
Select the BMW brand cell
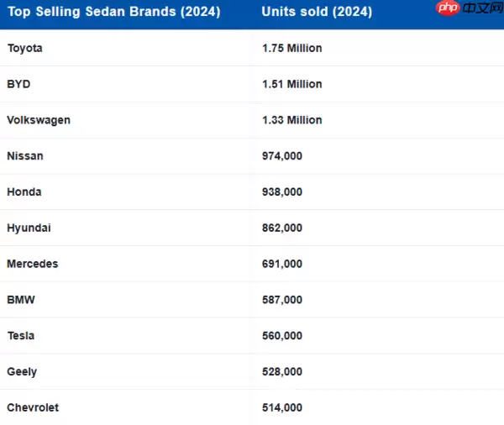click(x=21, y=300)
